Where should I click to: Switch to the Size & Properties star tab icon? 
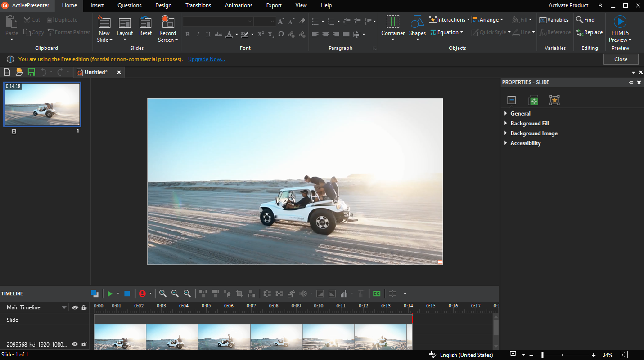pyautogui.click(x=554, y=100)
